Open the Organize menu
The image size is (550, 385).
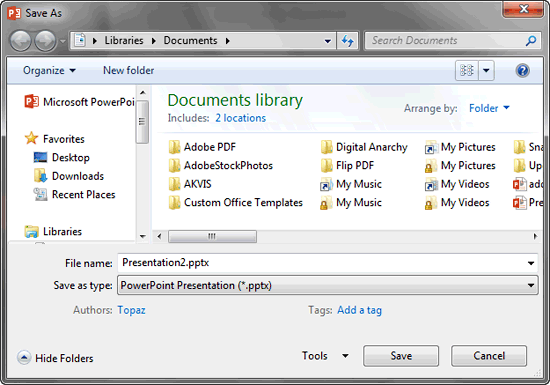(49, 70)
